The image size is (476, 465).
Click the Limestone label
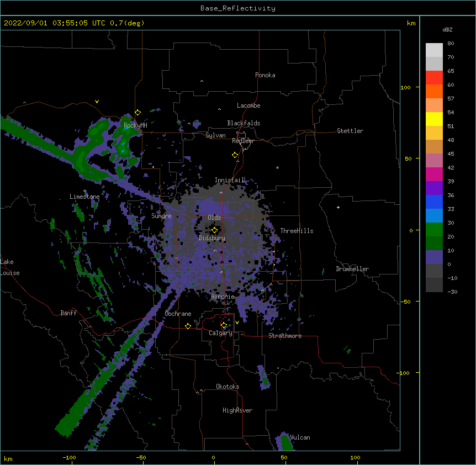click(84, 197)
